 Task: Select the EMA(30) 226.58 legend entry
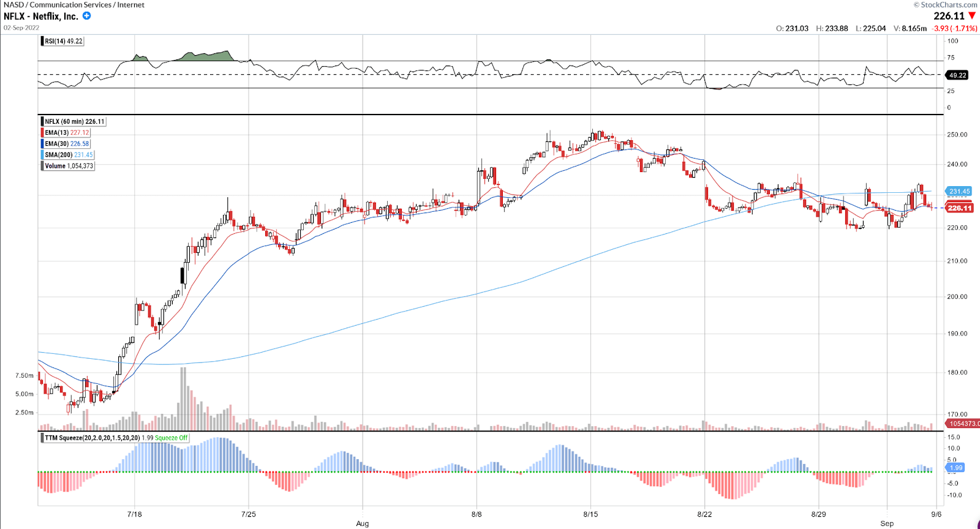pos(66,143)
